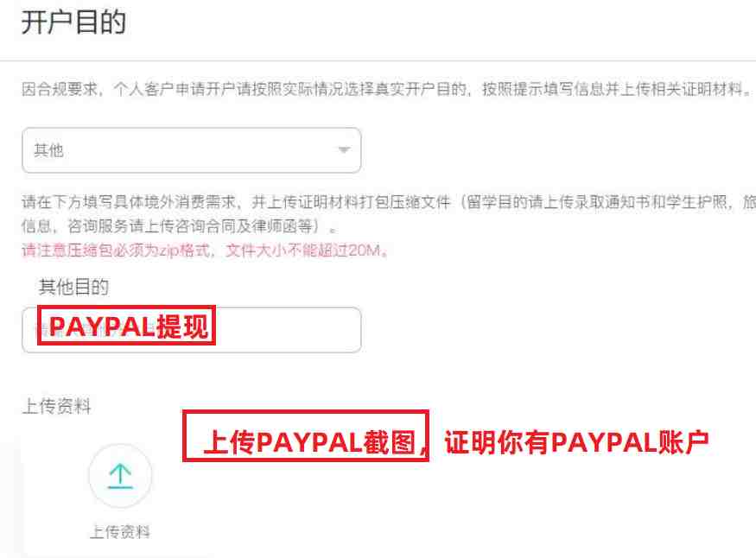
Task: Click the 证明你有PAYPAL账户 annotation text
Action: (x=576, y=442)
